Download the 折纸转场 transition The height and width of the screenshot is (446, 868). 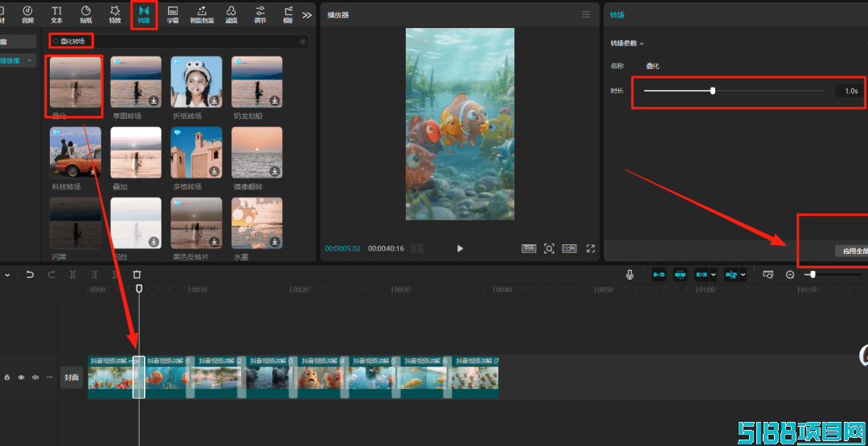coord(215,100)
